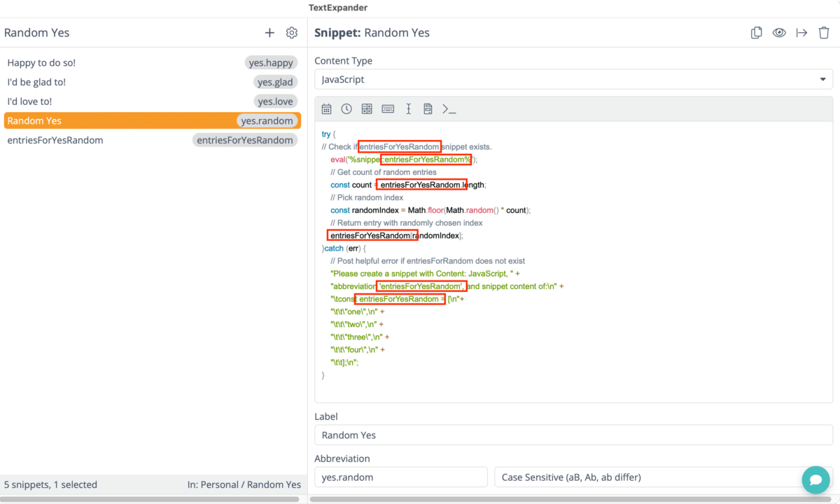
Task: Place cursor in the const randomIndex line
Action: pos(430,210)
